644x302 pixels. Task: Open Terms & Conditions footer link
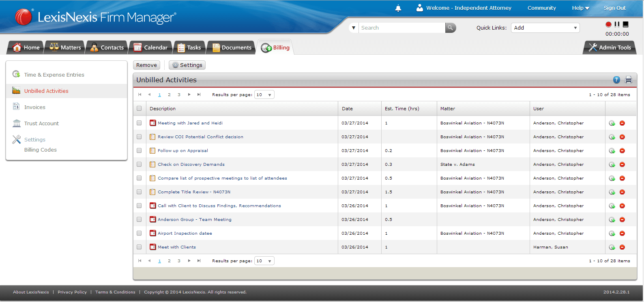(x=115, y=292)
